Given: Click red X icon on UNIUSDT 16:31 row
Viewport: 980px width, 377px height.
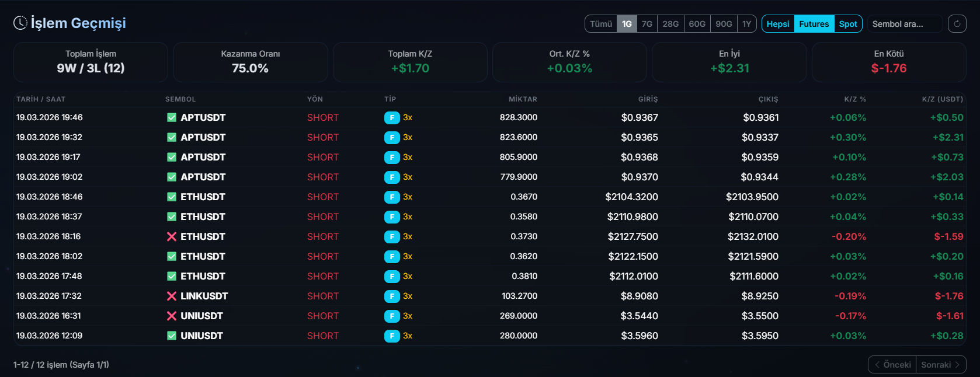Looking at the screenshot, I should [x=172, y=316].
